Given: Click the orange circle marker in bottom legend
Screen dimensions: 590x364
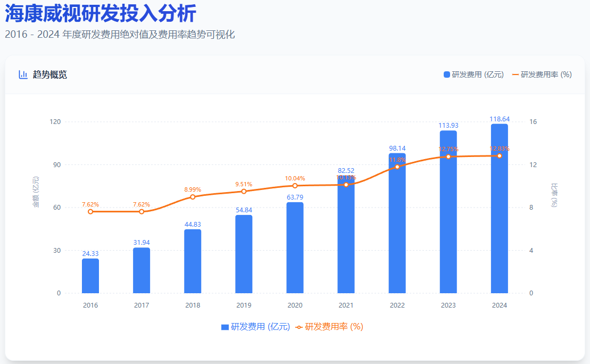Looking at the screenshot, I should (x=299, y=327).
